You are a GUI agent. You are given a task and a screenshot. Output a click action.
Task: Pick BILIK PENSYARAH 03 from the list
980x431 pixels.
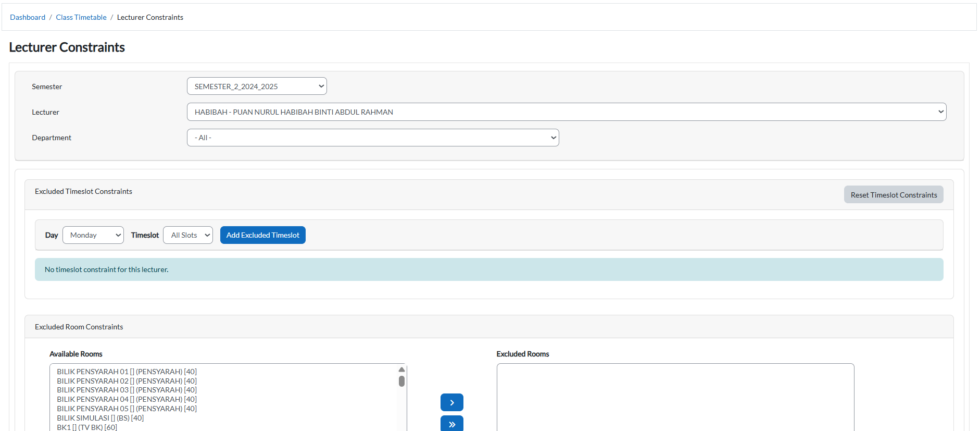[127, 390]
